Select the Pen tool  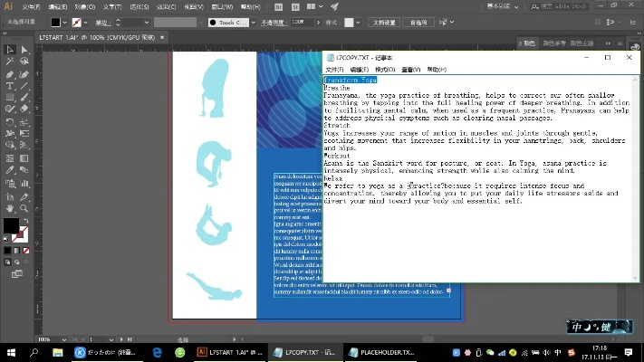(x=9, y=74)
